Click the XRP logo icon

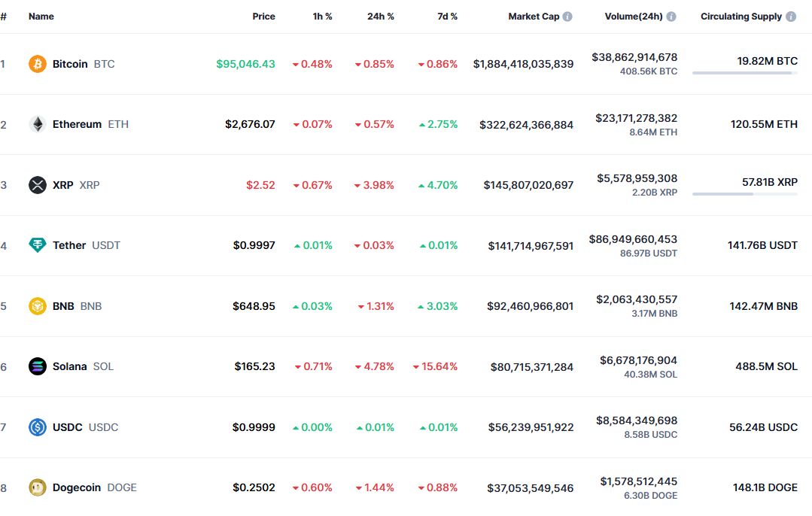[38, 185]
